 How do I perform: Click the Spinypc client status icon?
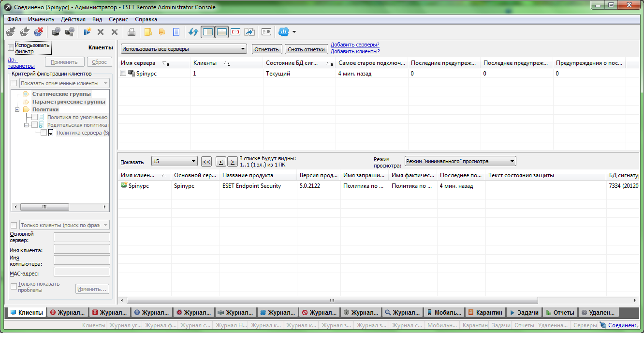pyautogui.click(x=124, y=185)
